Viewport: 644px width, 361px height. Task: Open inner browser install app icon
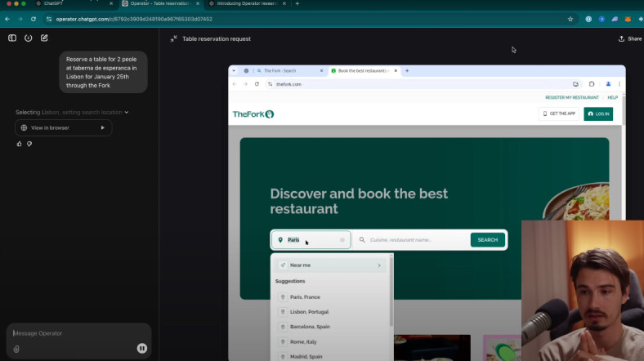[x=575, y=84]
